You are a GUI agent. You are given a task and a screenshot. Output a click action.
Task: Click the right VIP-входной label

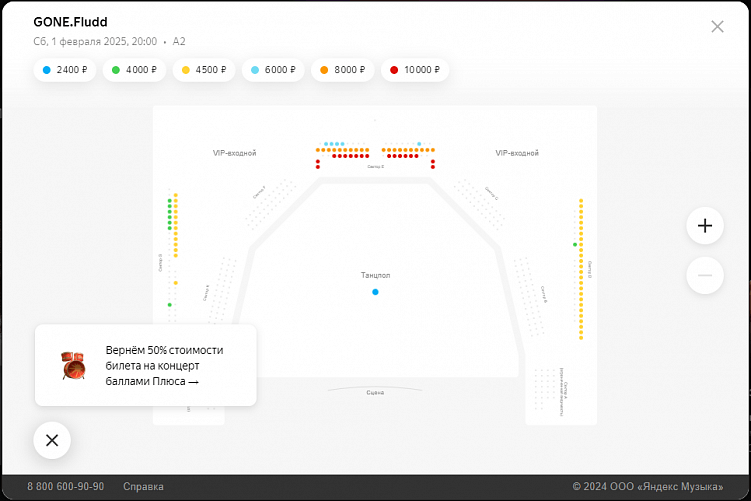[x=517, y=153]
